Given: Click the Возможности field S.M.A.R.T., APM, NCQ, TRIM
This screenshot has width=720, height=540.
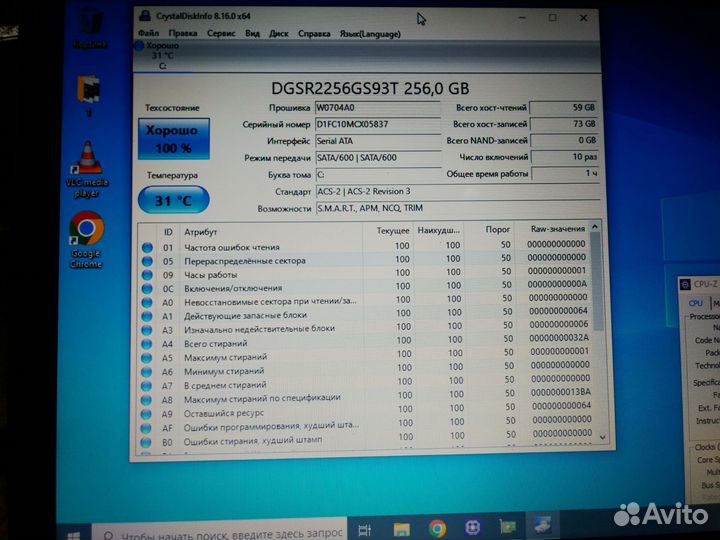Looking at the screenshot, I should (457, 208).
